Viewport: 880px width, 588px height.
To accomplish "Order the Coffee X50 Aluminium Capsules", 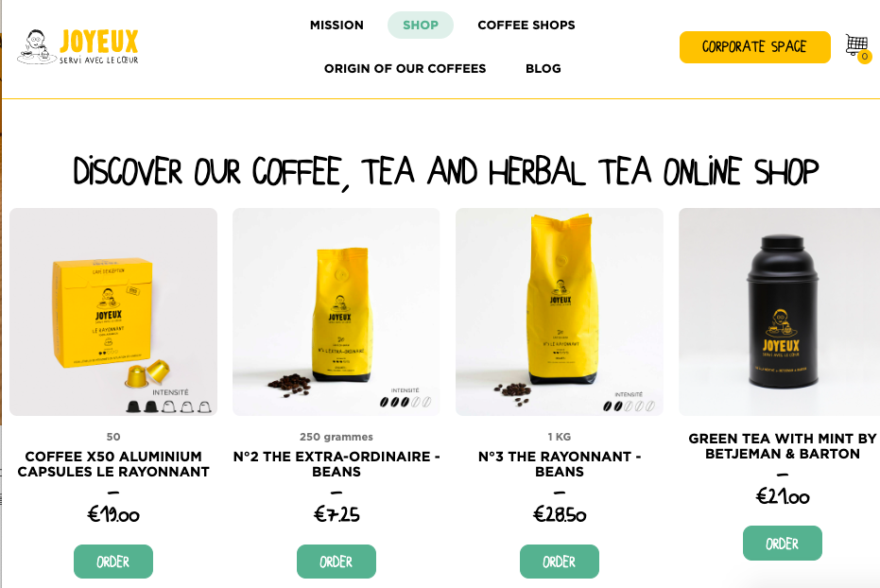I will pos(113,562).
